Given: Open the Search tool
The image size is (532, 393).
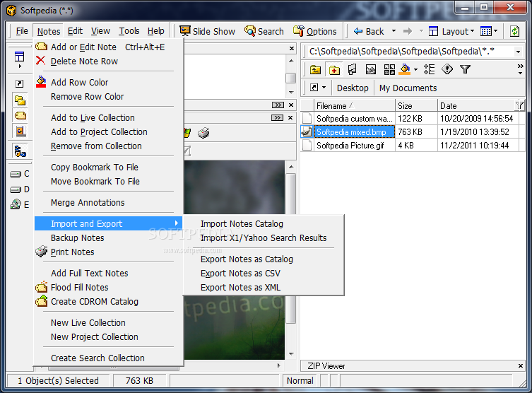Looking at the screenshot, I should point(264,32).
